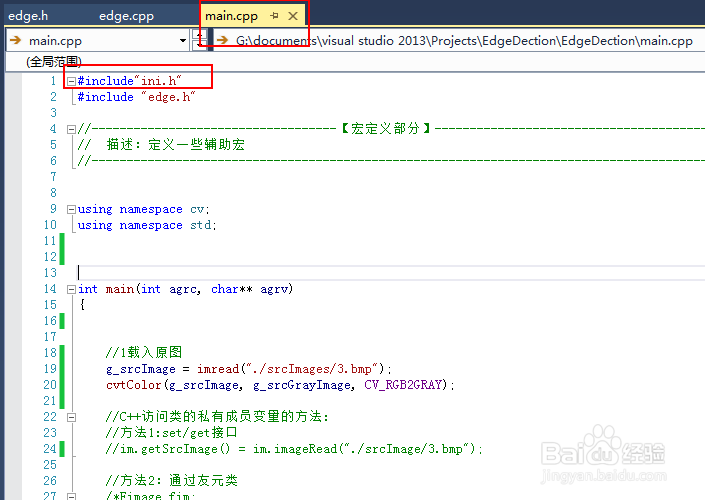Click the //1载入原图 comment

[144, 353]
